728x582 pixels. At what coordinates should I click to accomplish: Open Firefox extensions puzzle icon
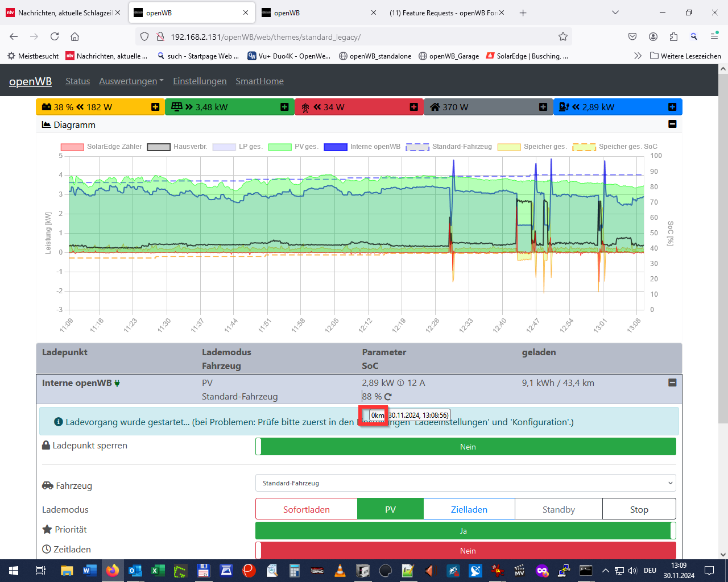pyautogui.click(x=673, y=36)
